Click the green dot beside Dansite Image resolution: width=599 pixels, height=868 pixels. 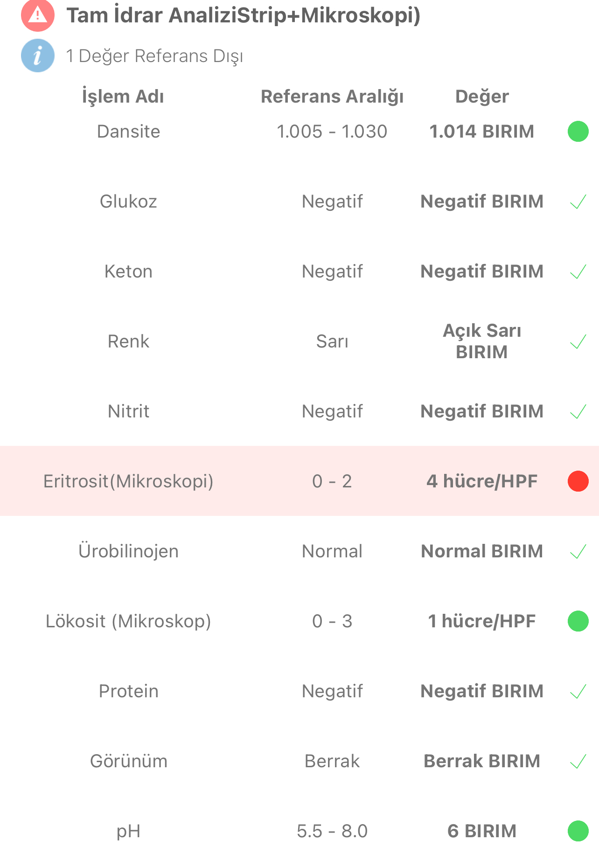[578, 132]
